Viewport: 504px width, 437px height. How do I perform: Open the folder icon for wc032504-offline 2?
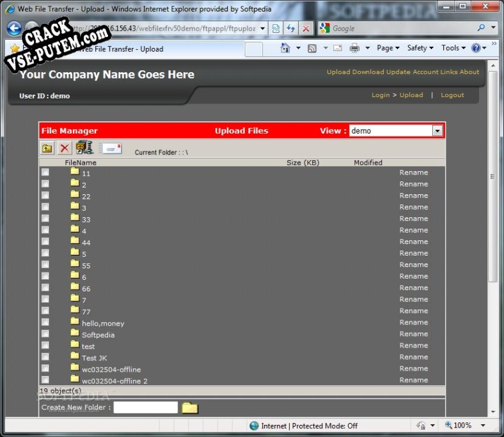tap(75, 379)
